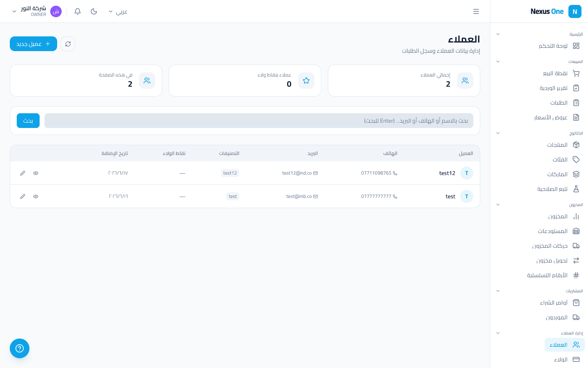Open تحويل مخزون transfer page
The width and height of the screenshot is (588, 368).
(558, 260)
